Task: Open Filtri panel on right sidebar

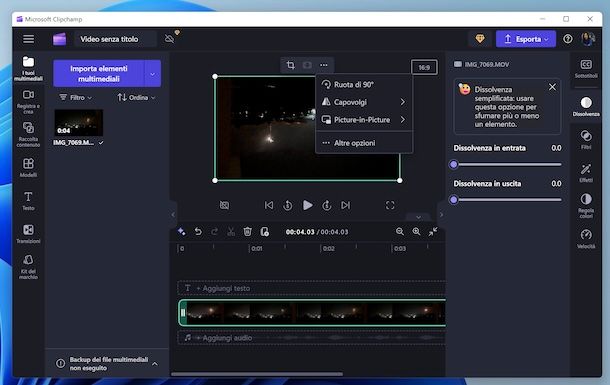Action: click(586, 140)
